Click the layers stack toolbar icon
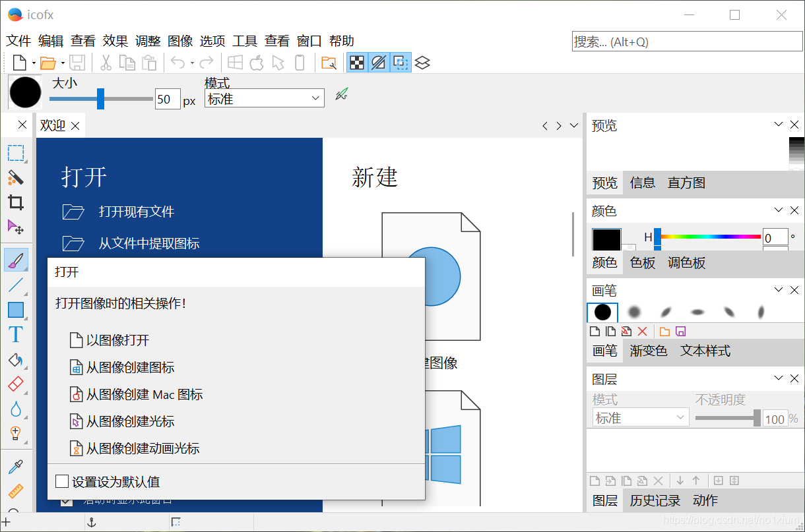The height and width of the screenshot is (532, 805). tap(423, 63)
